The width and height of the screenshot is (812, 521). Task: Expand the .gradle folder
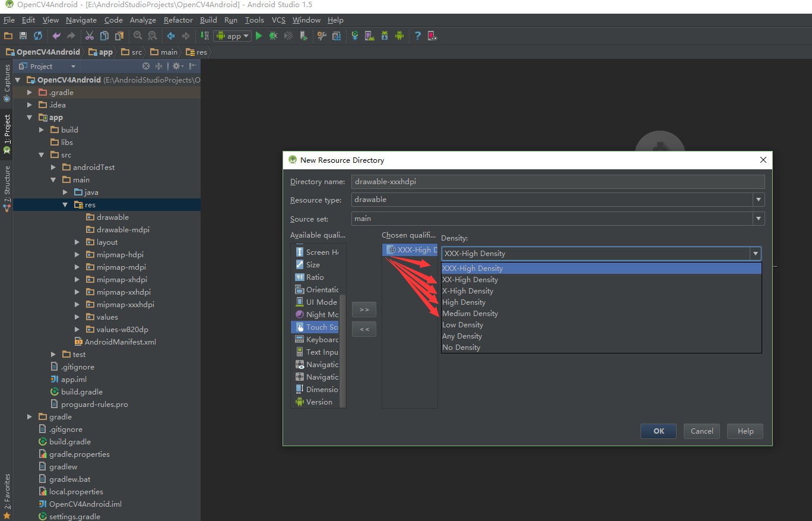[29, 92]
